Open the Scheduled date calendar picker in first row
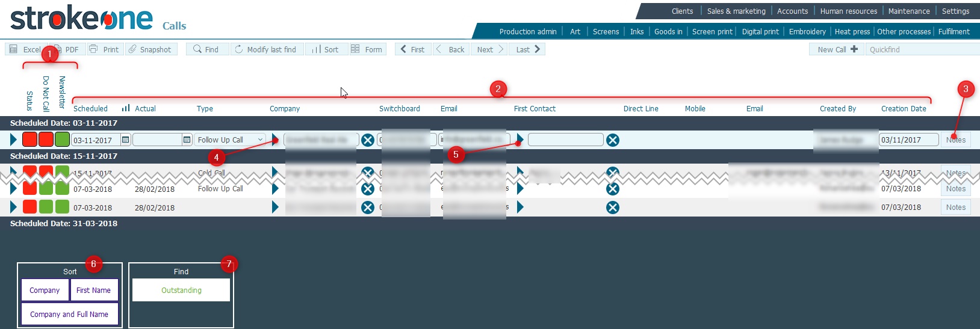The height and width of the screenshot is (329, 980). point(125,140)
